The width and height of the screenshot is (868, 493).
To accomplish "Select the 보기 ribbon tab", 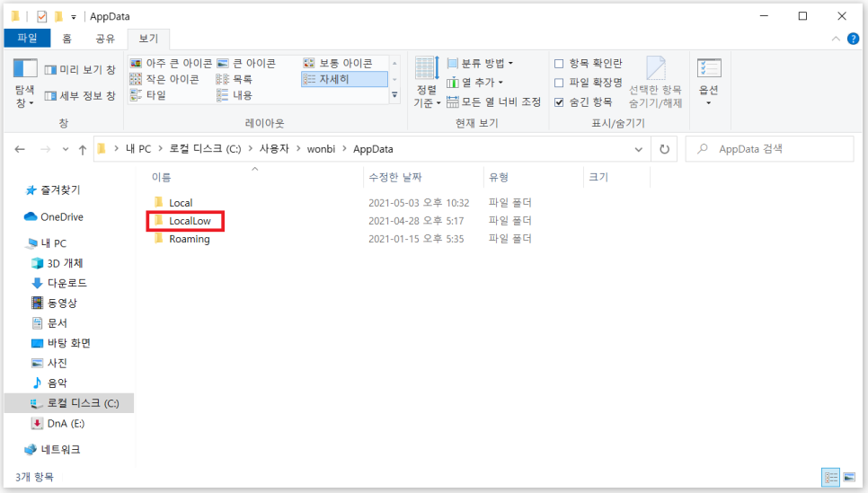I will 148,39.
